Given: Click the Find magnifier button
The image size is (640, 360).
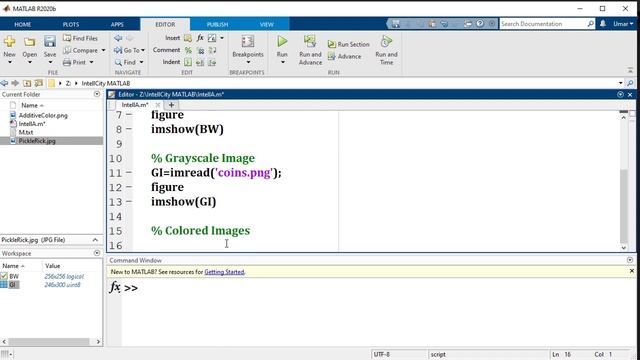Looking at the screenshot, I should click(126, 62).
